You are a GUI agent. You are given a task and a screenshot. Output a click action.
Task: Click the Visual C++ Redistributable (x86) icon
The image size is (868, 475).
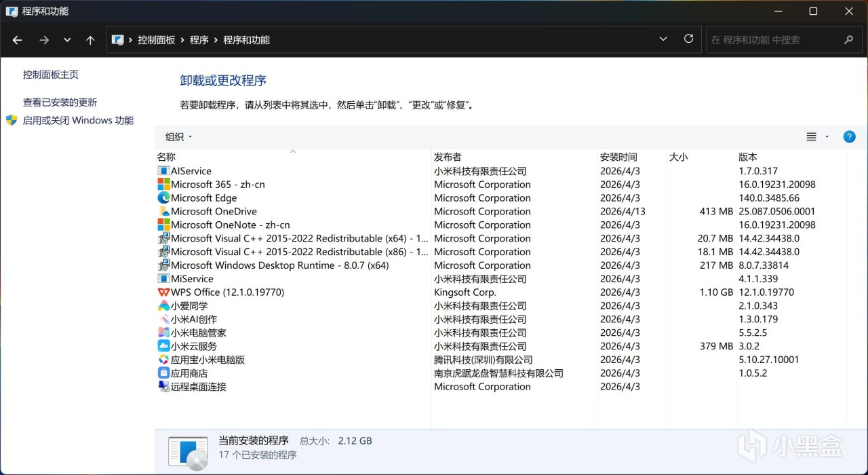[x=163, y=252]
